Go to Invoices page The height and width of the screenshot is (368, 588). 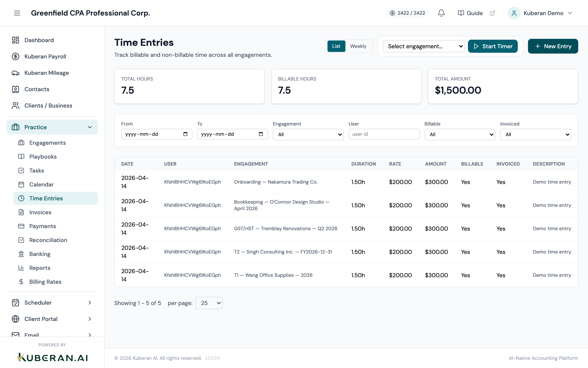pos(55,212)
